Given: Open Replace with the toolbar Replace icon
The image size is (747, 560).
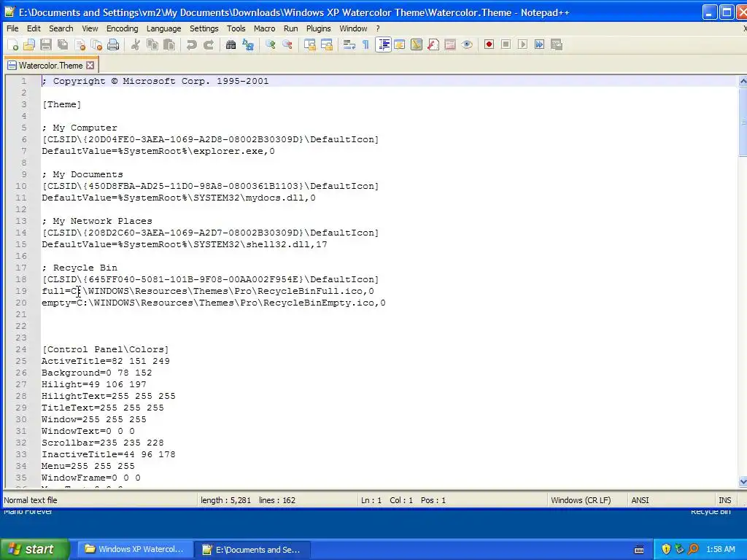Looking at the screenshot, I should (248, 44).
